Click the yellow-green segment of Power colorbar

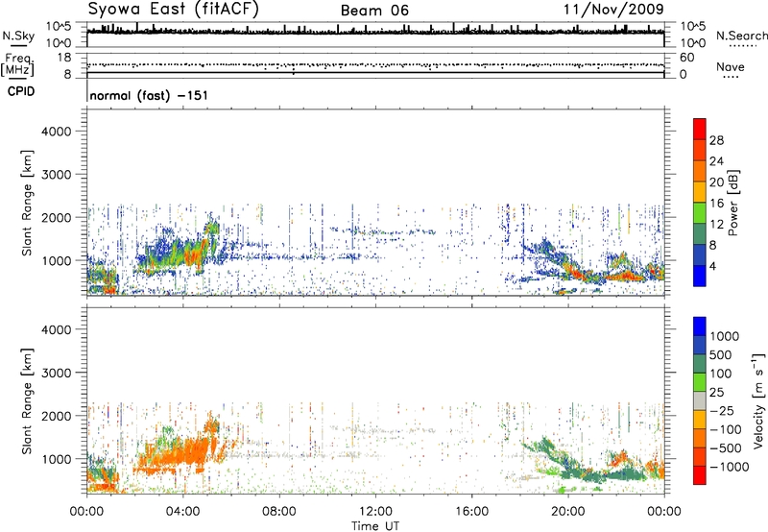700,213
